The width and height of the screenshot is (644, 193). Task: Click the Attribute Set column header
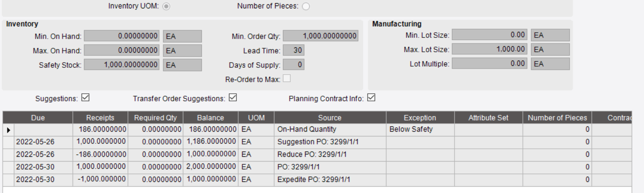(489, 118)
